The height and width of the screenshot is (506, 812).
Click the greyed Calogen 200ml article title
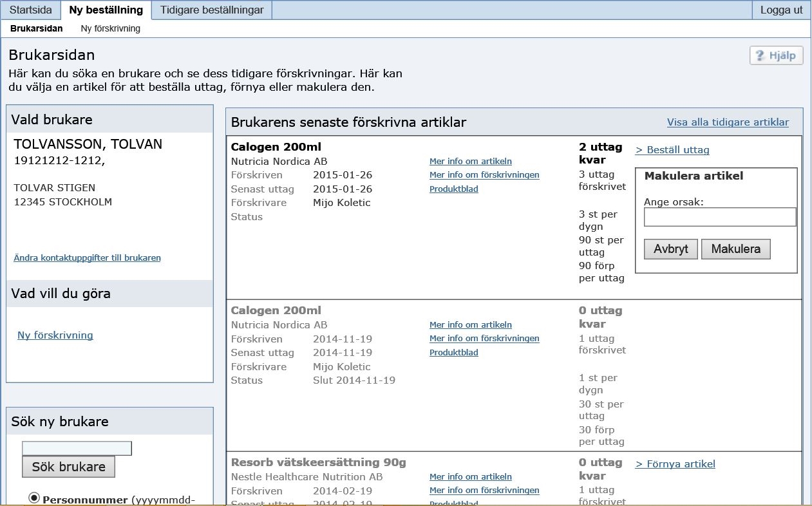[x=276, y=311]
